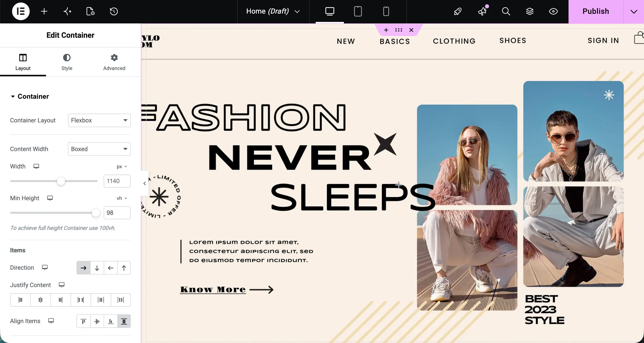Viewport: 644px width, 343px height.
Task: Open the revision History clock icon
Action: (x=114, y=11)
